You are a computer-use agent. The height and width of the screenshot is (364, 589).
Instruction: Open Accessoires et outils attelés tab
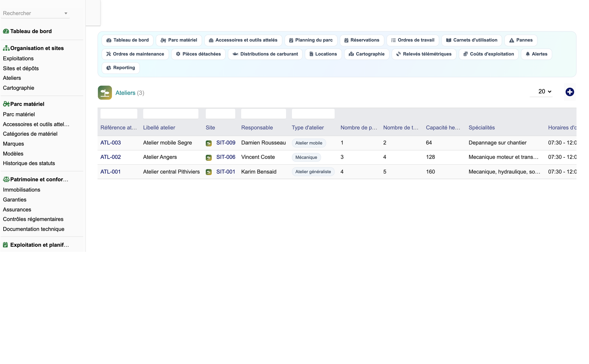tap(243, 40)
